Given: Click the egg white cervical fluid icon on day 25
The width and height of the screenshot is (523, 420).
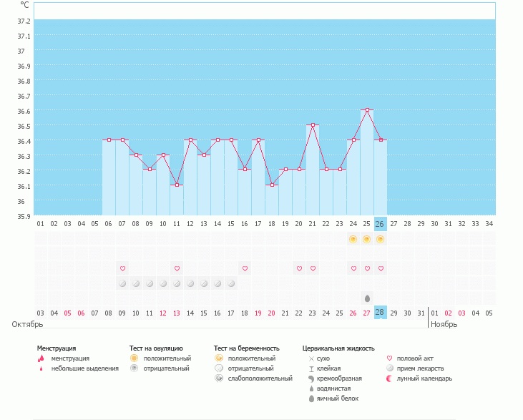Looking at the screenshot, I should 366,298.
